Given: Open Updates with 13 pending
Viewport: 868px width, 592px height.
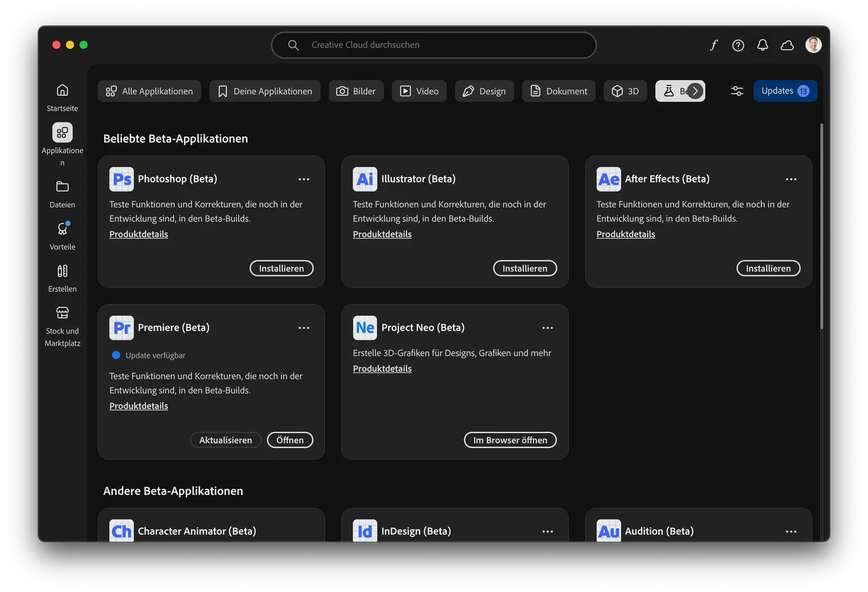Looking at the screenshot, I should point(785,91).
